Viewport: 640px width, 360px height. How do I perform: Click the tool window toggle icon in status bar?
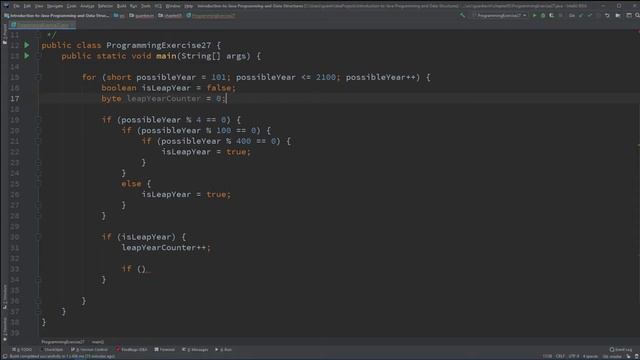[4, 356]
